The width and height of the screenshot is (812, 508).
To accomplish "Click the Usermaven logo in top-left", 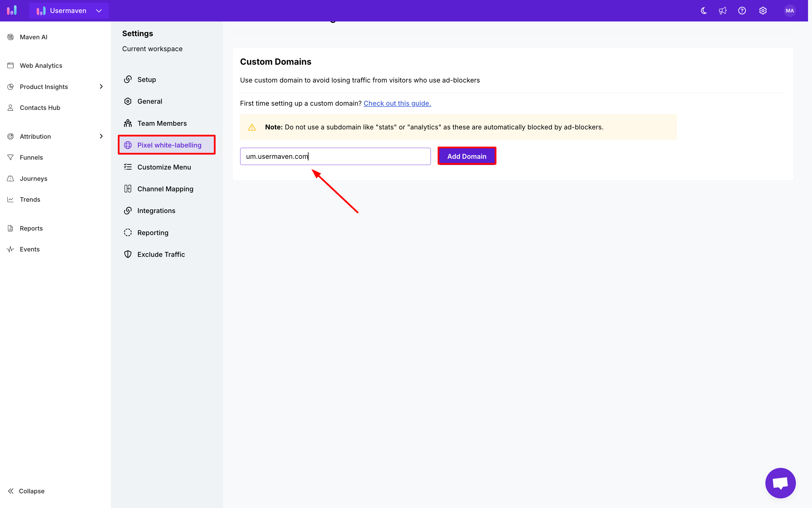I will point(12,10).
